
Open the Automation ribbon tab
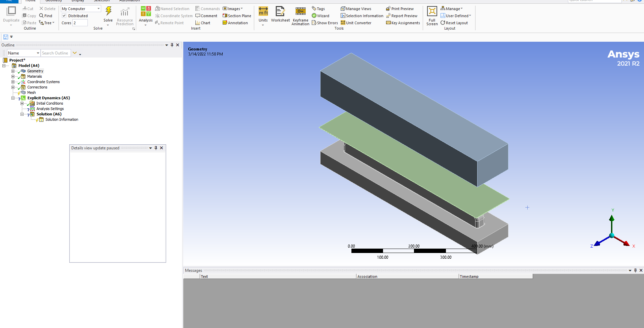pyautogui.click(x=129, y=1)
